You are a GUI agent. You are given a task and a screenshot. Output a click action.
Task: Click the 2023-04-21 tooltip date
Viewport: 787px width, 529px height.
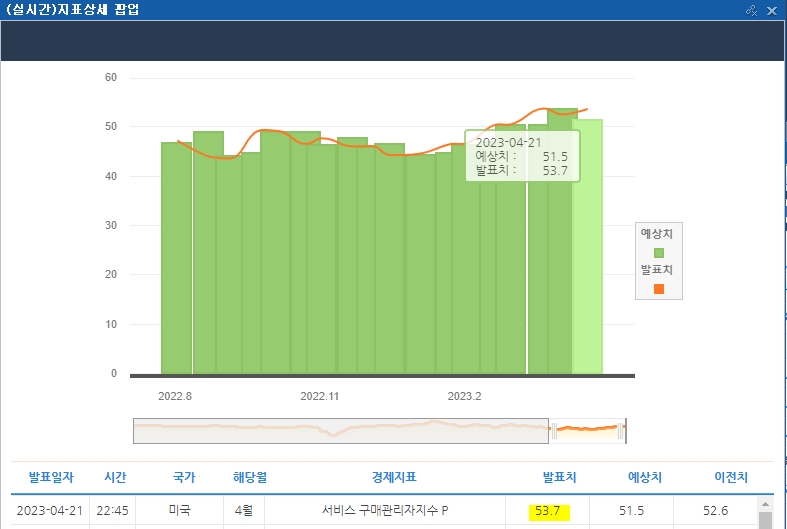click(x=508, y=143)
